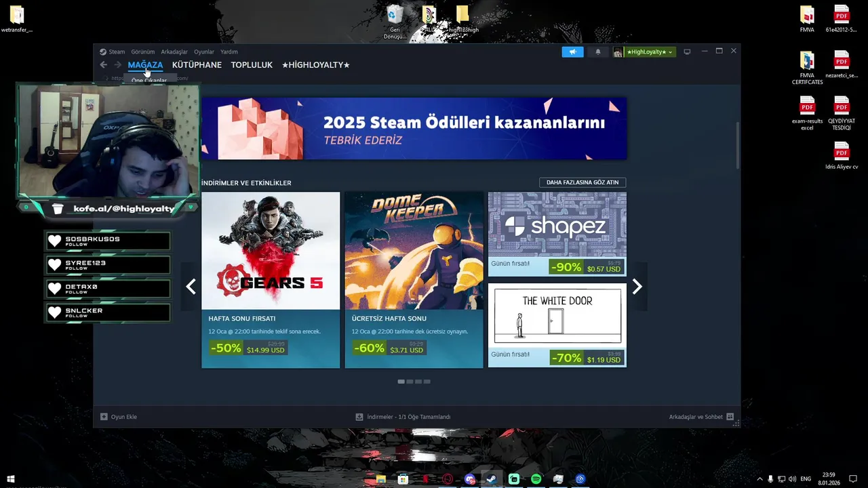Viewport: 868px width, 488px height.
Task: Click the Oyun Ekle plus icon
Action: coord(104,417)
